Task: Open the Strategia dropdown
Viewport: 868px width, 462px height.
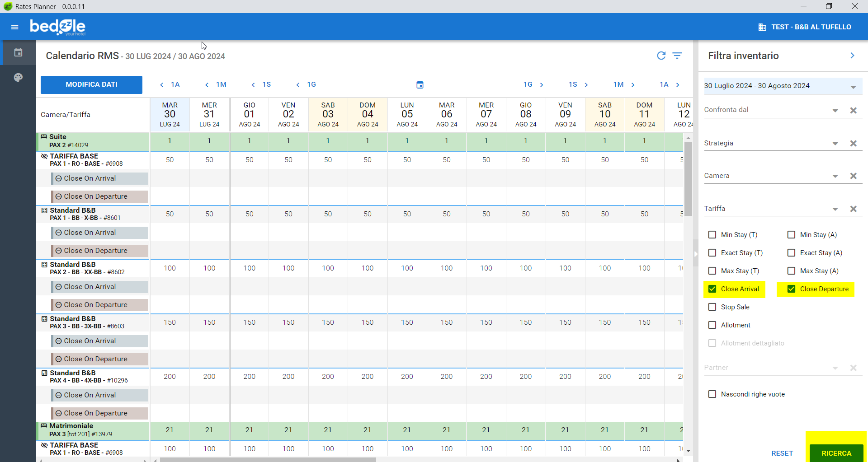Action: tap(835, 144)
